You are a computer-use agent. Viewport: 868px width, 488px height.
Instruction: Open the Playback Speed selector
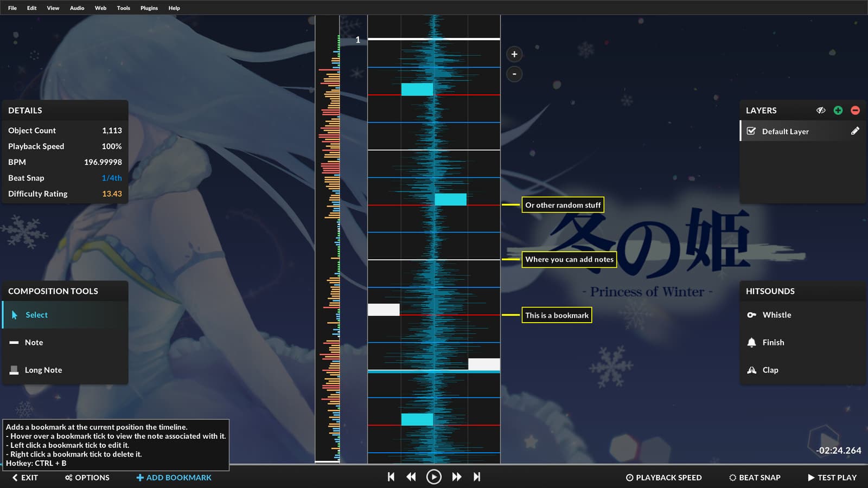[664, 478]
